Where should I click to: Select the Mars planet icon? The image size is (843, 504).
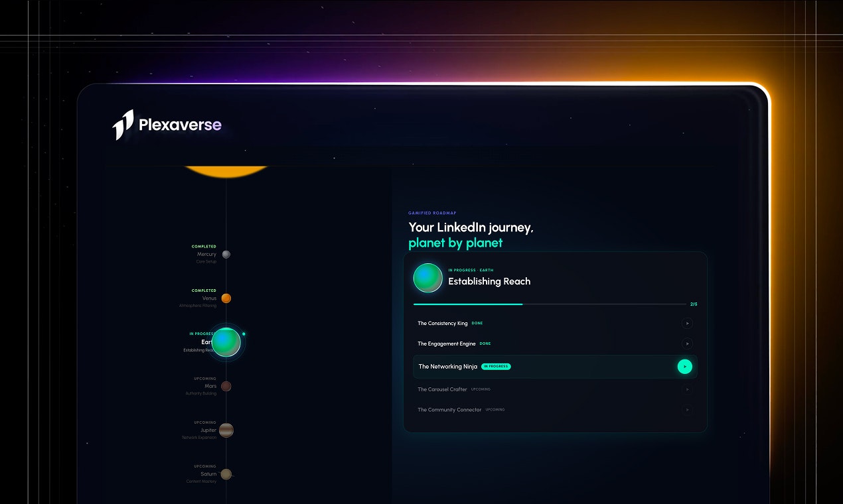pyautogui.click(x=226, y=386)
